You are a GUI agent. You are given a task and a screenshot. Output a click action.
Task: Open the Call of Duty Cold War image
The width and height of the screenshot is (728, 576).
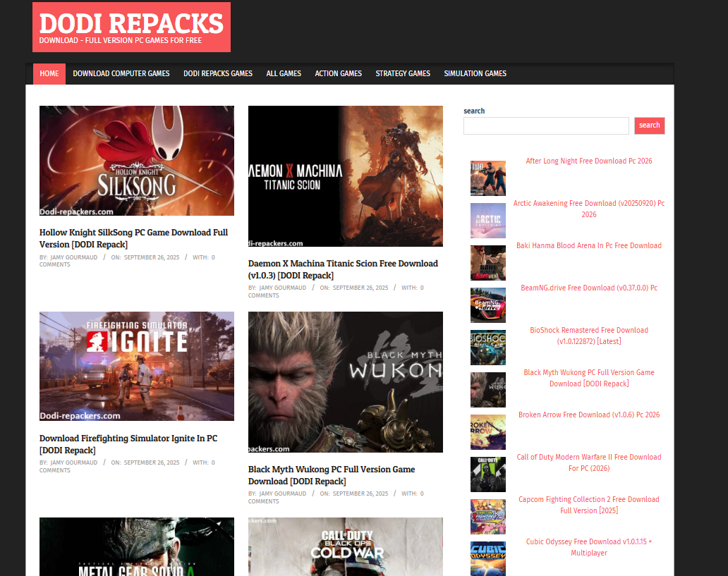tap(346, 546)
